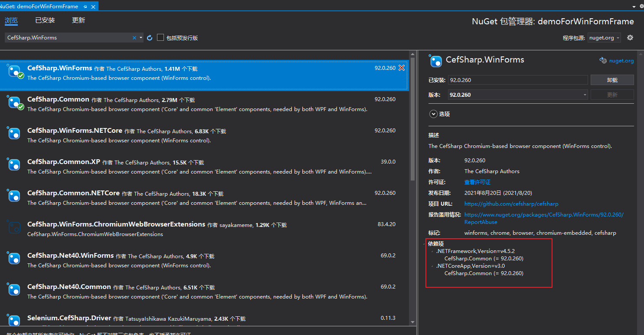This screenshot has height=335, width=644.
Task: Uninstall CefSharp.WinForms via red X icon
Action: click(x=402, y=68)
